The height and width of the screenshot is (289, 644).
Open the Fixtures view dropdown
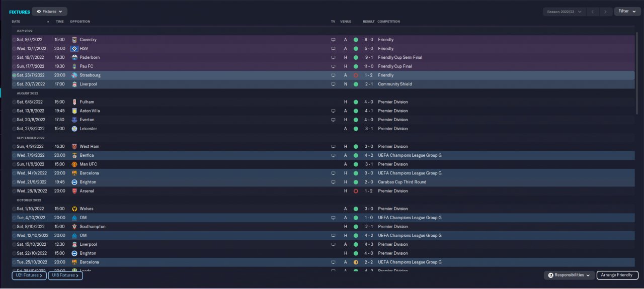click(x=49, y=12)
